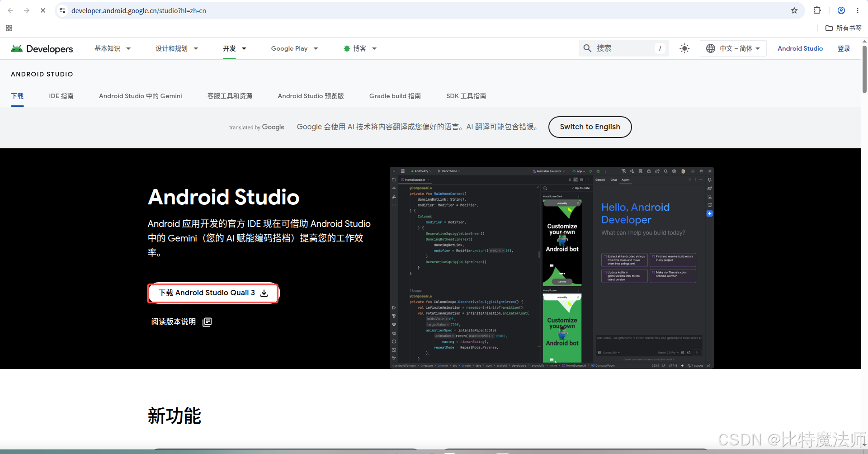Open the Gradle build 指南 tab
The image size is (868, 454).
[x=395, y=96]
